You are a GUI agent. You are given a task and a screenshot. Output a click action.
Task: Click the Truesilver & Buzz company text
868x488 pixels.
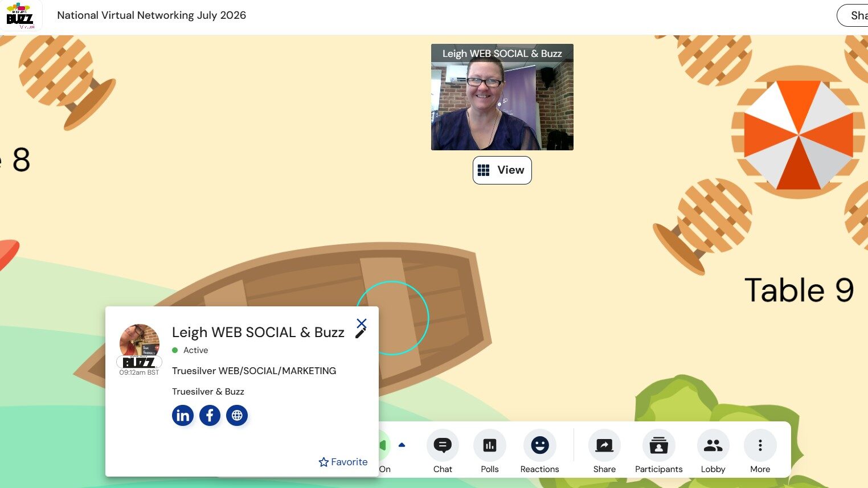(208, 392)
